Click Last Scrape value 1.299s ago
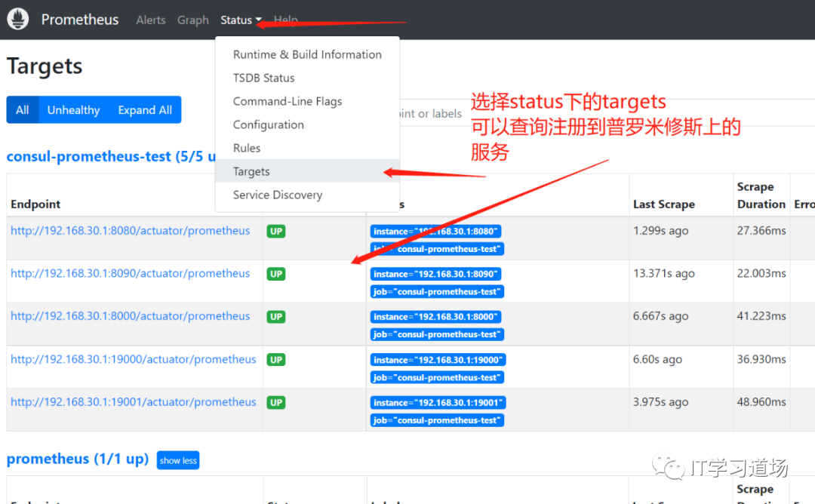This screenshot has height=504, width=815. (x=660, y=231)
